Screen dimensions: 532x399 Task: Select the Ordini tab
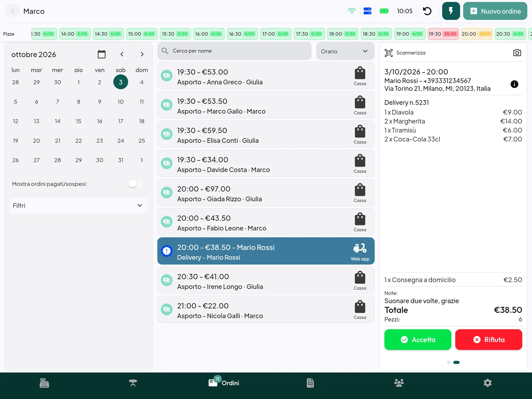(x=224, y=383)
